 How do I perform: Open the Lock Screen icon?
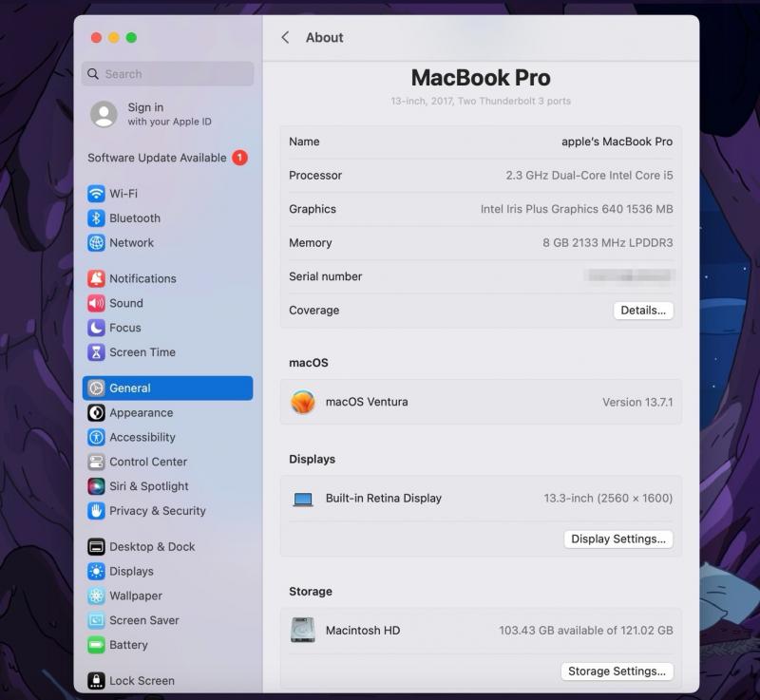click(96, 681)
